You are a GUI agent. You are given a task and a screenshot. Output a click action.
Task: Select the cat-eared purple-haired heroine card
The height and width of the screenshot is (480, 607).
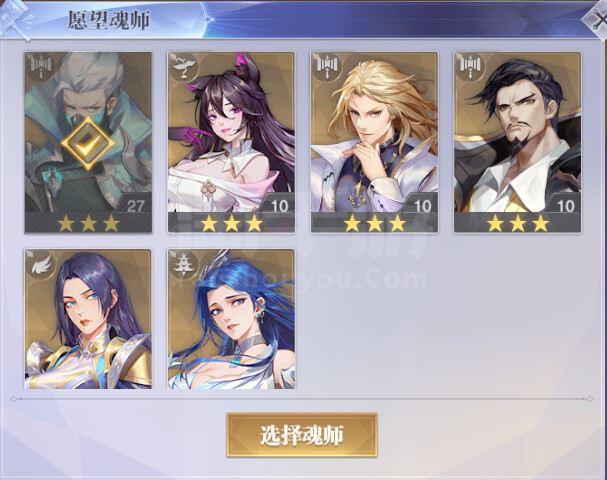click(231, 142)
